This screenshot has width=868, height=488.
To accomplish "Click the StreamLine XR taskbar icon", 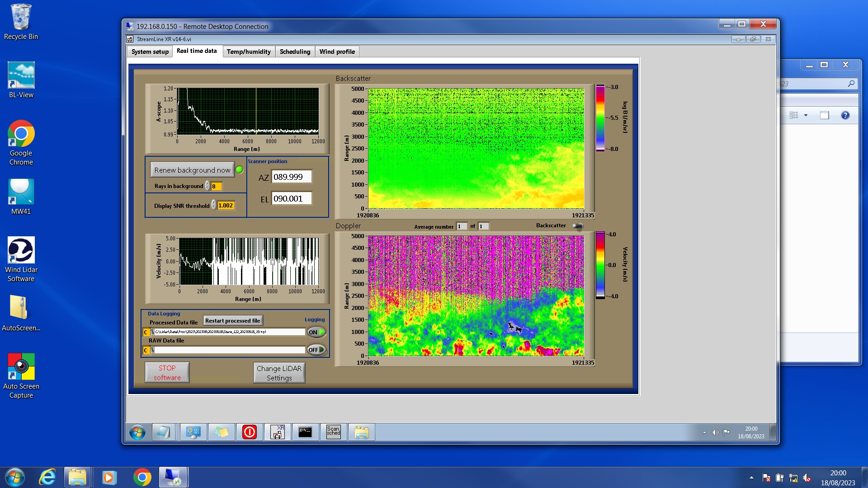I will point(278,432).
